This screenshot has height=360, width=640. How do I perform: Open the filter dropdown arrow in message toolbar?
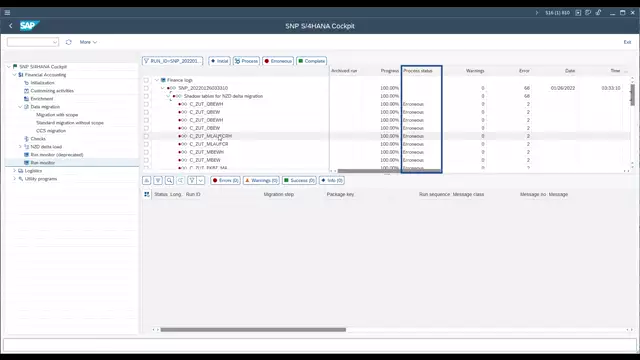(200, 180)
